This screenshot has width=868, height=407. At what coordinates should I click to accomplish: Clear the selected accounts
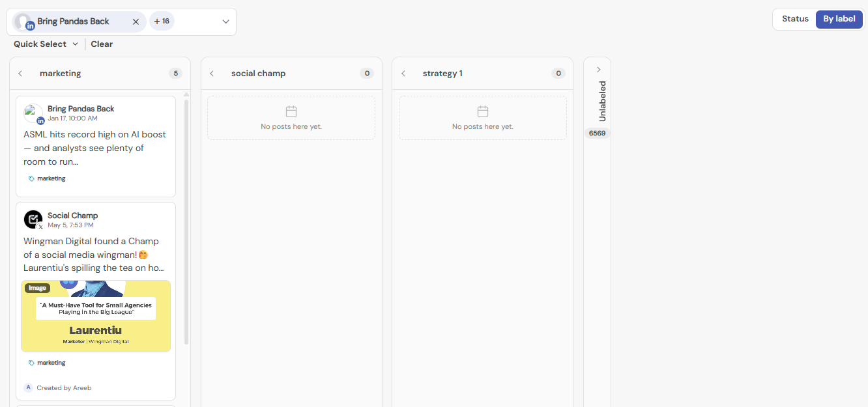pos(102,44)
